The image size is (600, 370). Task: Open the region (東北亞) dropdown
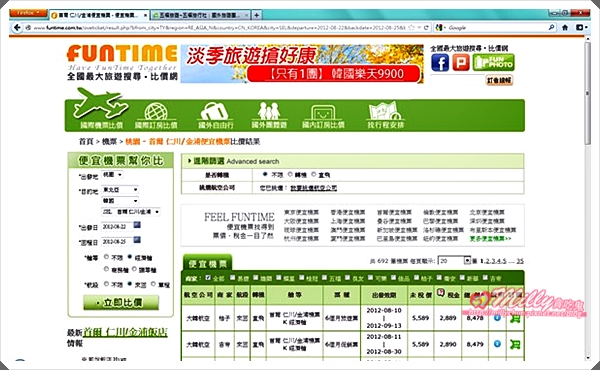120,189
